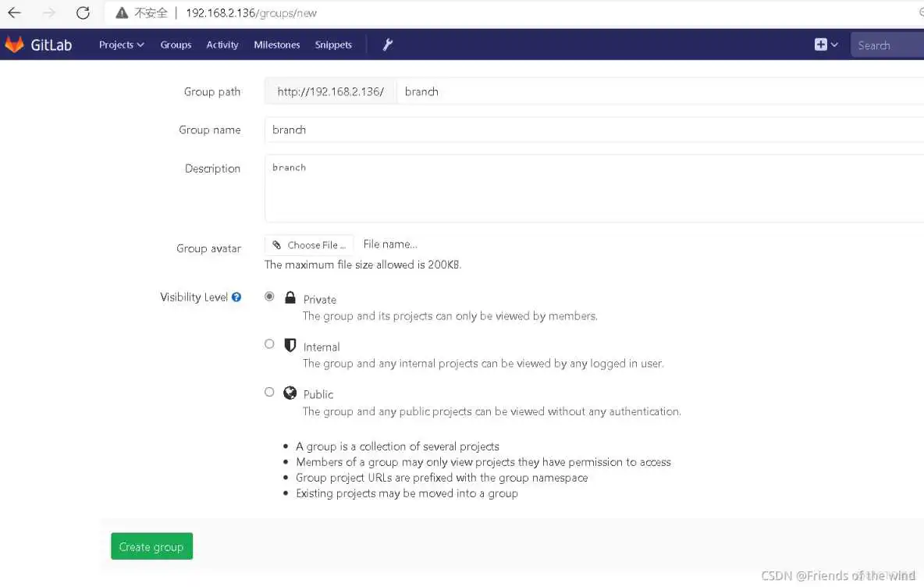
Task: Select the Public visibility radio button
Action: (x=269, y=392)
